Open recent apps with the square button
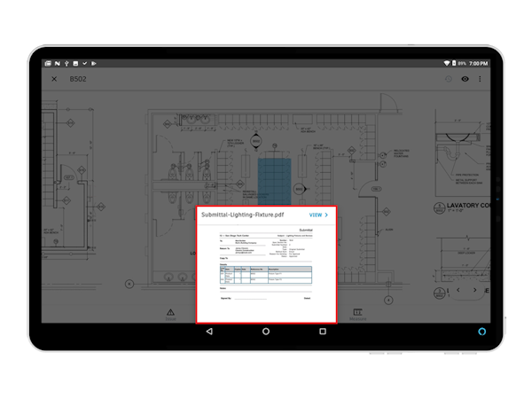The image size is (532, 399). click(323, 331)
